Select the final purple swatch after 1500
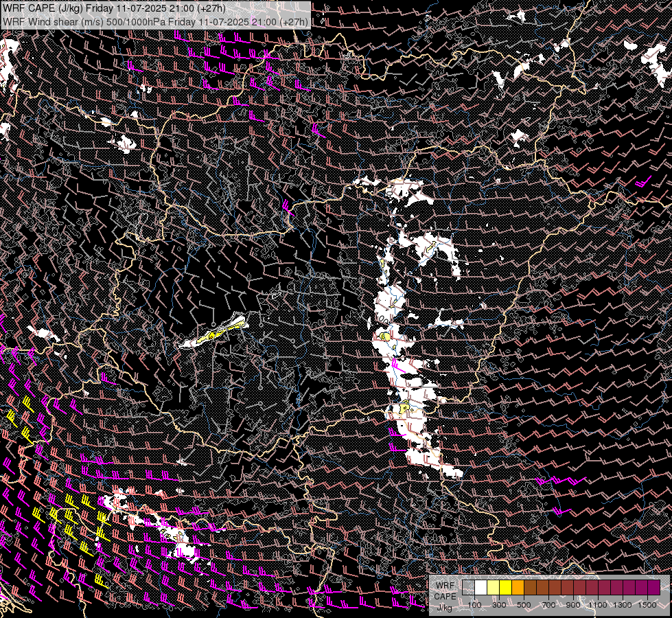 [x=653, y=588]
